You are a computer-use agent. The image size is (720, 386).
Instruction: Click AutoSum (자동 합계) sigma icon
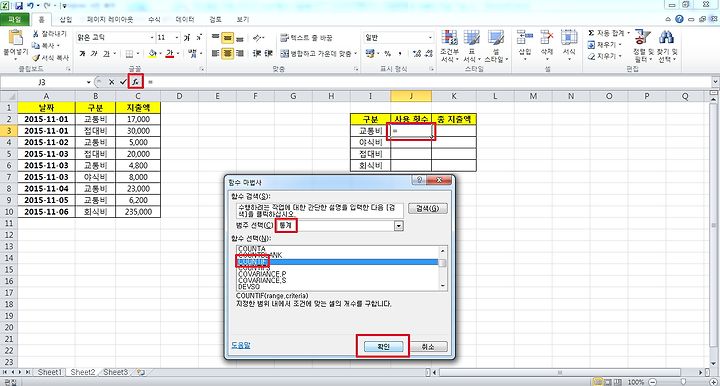(591, 33)
